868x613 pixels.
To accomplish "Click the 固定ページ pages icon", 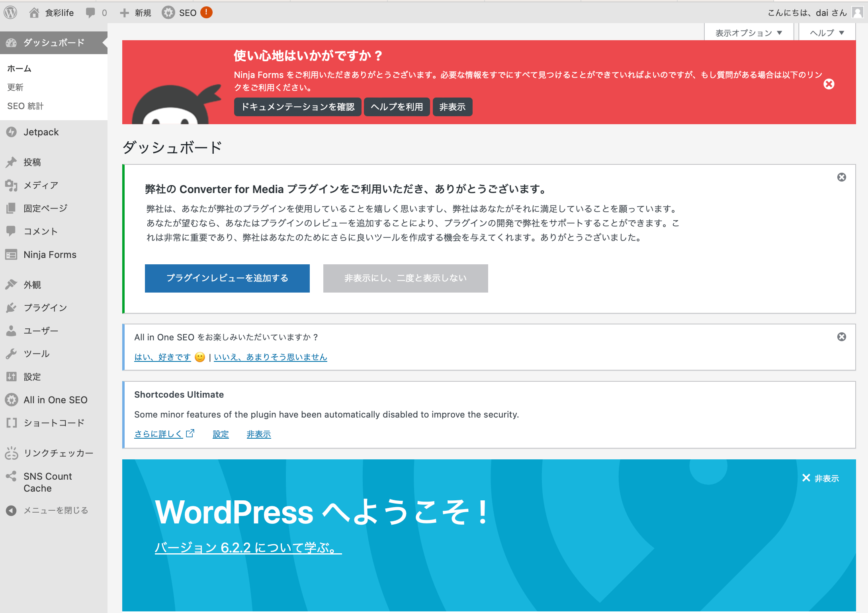I will (x=12, y=208).
